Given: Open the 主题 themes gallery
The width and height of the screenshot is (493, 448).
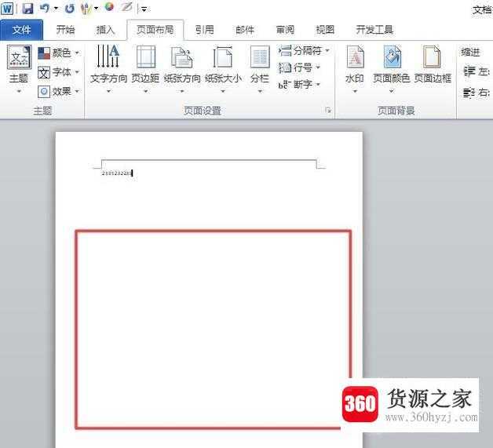Looking at the screenshot, I should (19, 69).
